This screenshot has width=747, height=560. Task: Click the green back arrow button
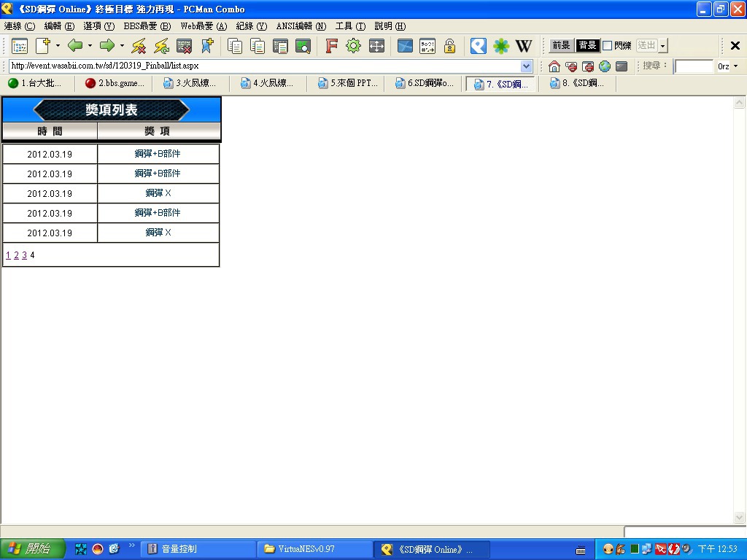tap(75, 46)
